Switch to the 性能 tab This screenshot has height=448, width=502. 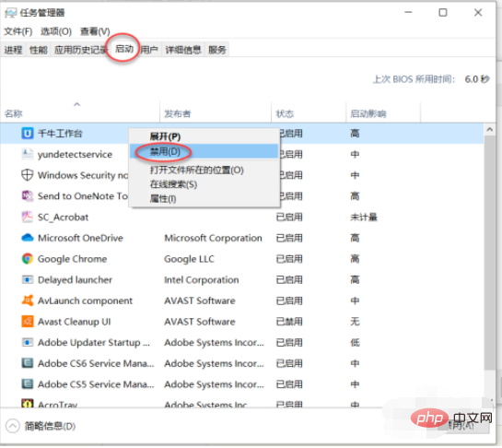click(39, 50)
